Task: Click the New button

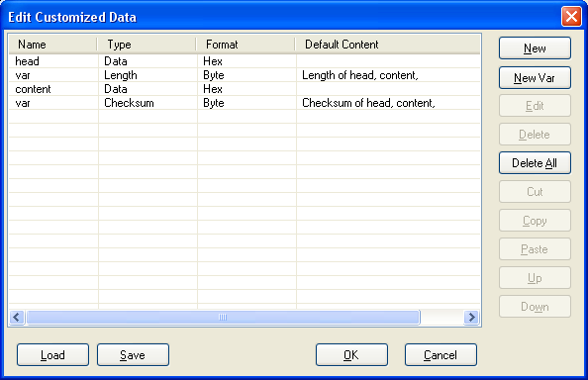Action: coord(535,47)
